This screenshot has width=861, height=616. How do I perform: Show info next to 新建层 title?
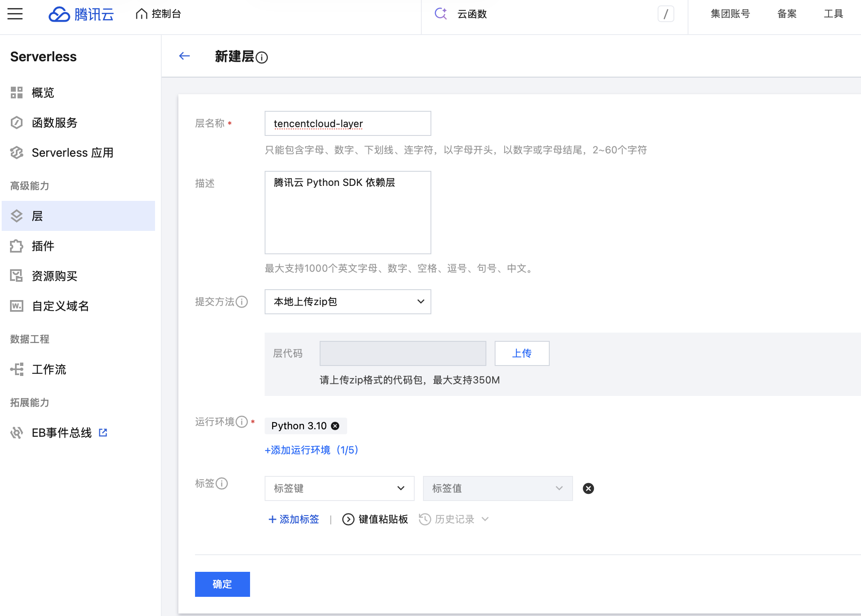(x=262, y=57)
